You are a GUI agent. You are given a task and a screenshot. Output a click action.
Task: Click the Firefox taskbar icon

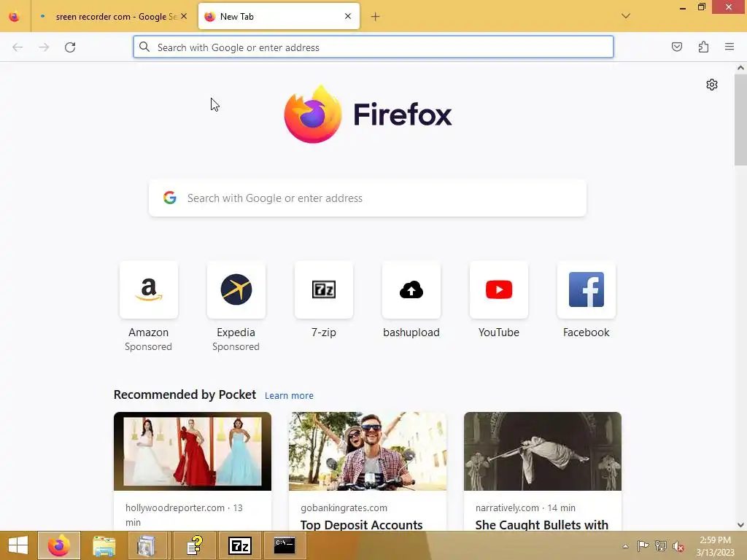click(59, 545)
